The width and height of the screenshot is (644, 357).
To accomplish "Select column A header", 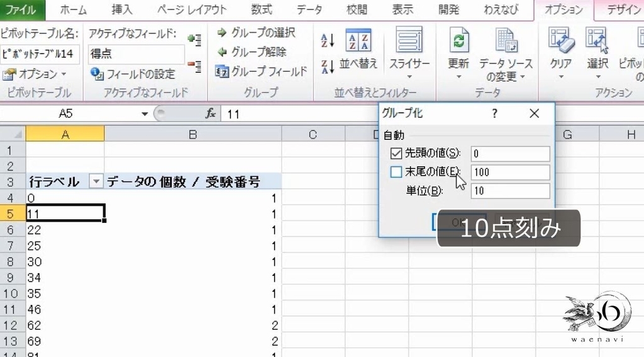I will pos(65,134).
